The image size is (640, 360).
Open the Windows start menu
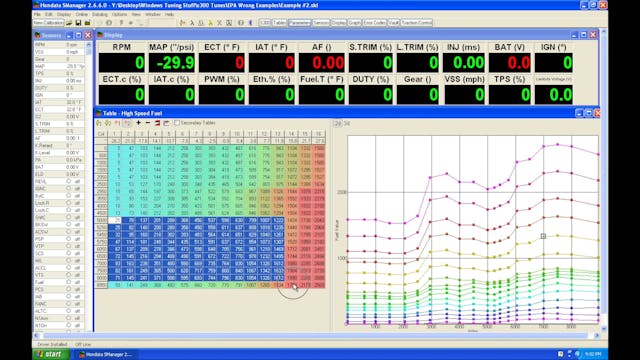click(x=51, y=354)
